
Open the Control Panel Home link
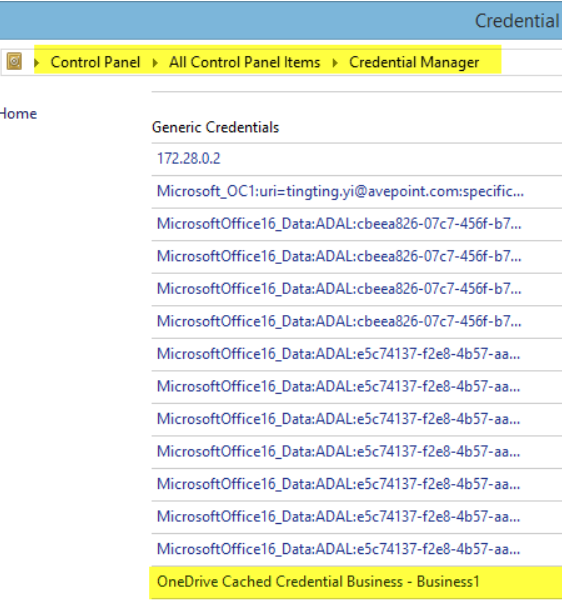pyautogui.click(x=18, y=114)
